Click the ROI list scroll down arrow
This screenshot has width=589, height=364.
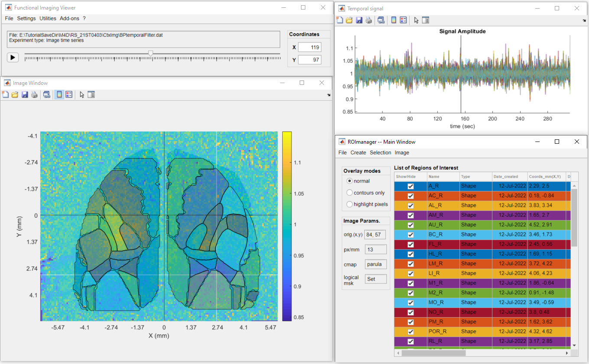[x=574, y=345]
